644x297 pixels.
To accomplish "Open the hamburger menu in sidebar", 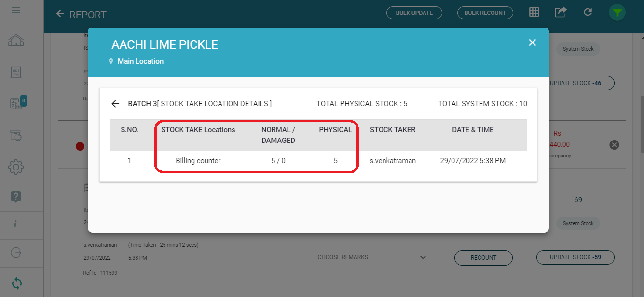I will 16,10.
